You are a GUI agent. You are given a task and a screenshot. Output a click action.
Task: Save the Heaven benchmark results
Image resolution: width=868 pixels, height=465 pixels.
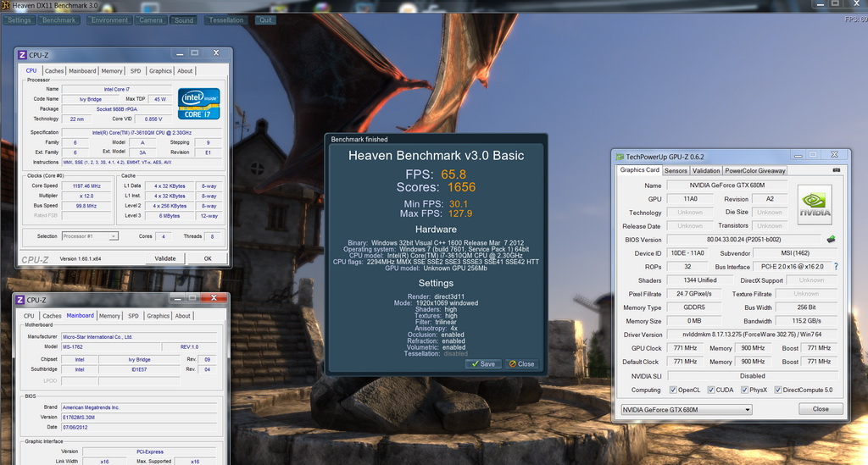(x=483, y=364)
